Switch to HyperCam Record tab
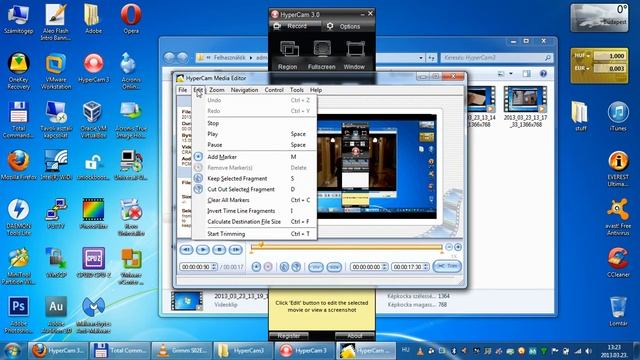 point(296,26)
